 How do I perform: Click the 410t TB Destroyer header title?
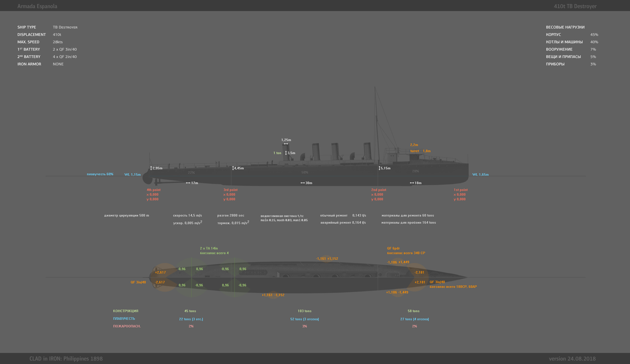[x=575, y=6]
